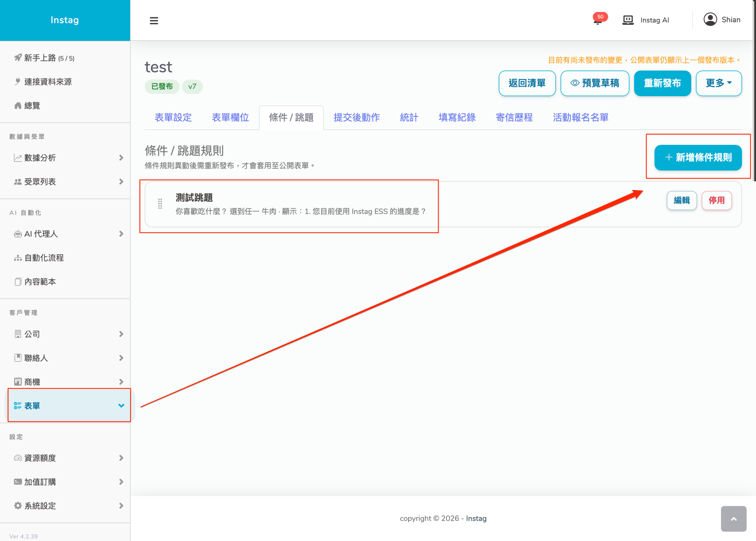Click the 返回清單 button
756x541 pixels.
pos(527,83)
